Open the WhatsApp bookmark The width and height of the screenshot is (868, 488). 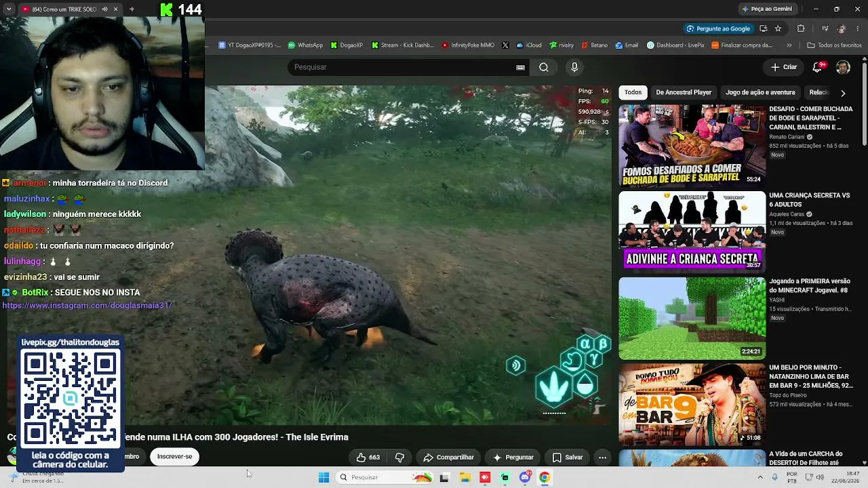pyautogui.click(x=305, y=45)
